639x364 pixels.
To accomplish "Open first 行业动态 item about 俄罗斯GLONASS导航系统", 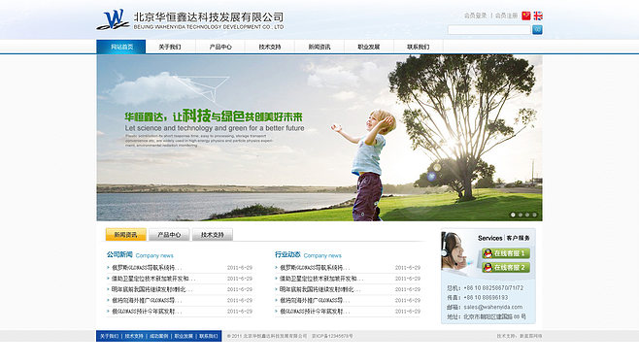I will tap(315, 268).
